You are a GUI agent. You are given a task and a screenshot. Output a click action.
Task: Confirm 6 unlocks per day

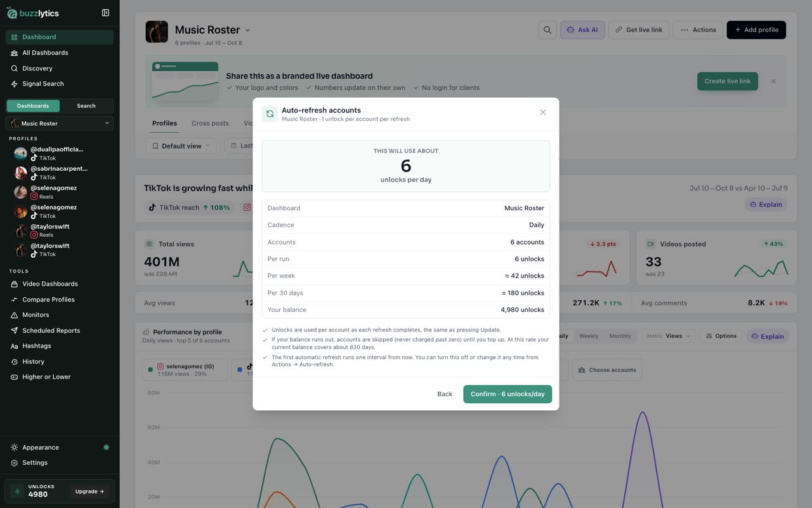[x=507, y=394]
